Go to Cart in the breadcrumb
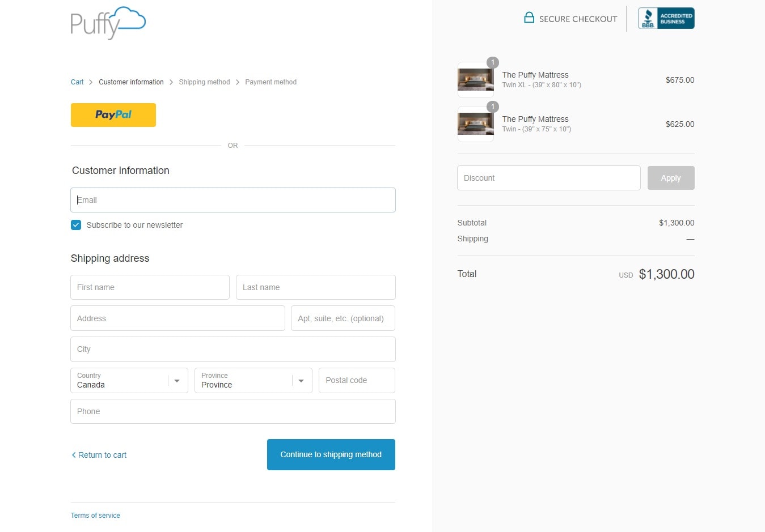Screen dimensions: 765x532 pos(77,82)
